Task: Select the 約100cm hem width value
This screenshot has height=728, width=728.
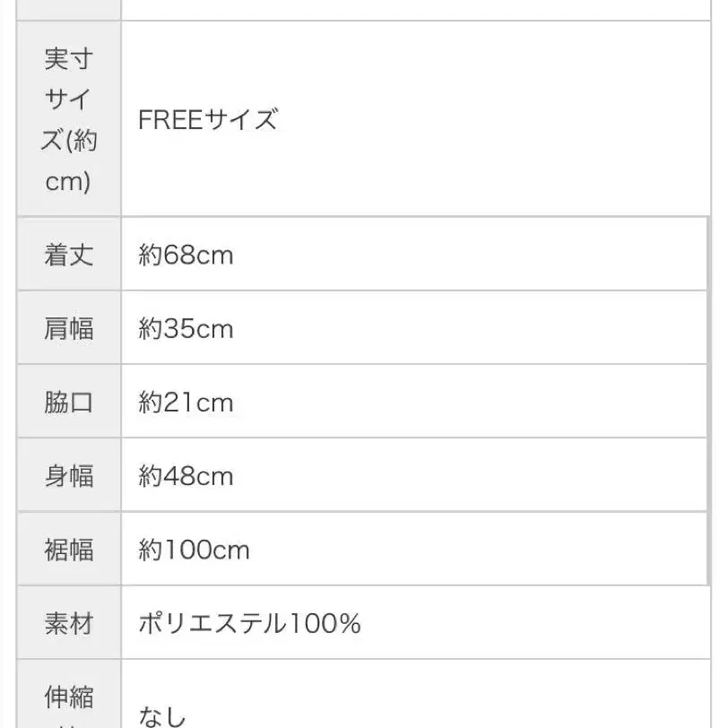Action: pyautogui.click(x=194, y=549)
